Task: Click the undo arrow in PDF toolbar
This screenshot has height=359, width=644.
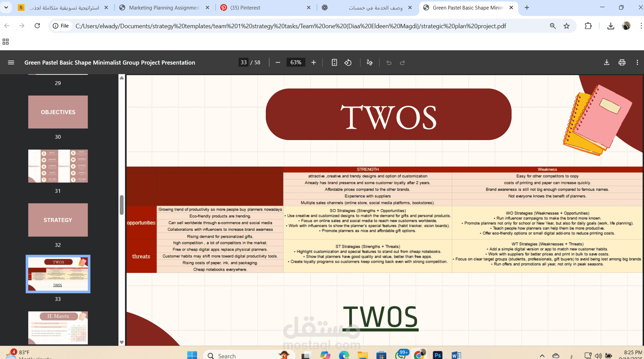Action: [x=389, y=63]
